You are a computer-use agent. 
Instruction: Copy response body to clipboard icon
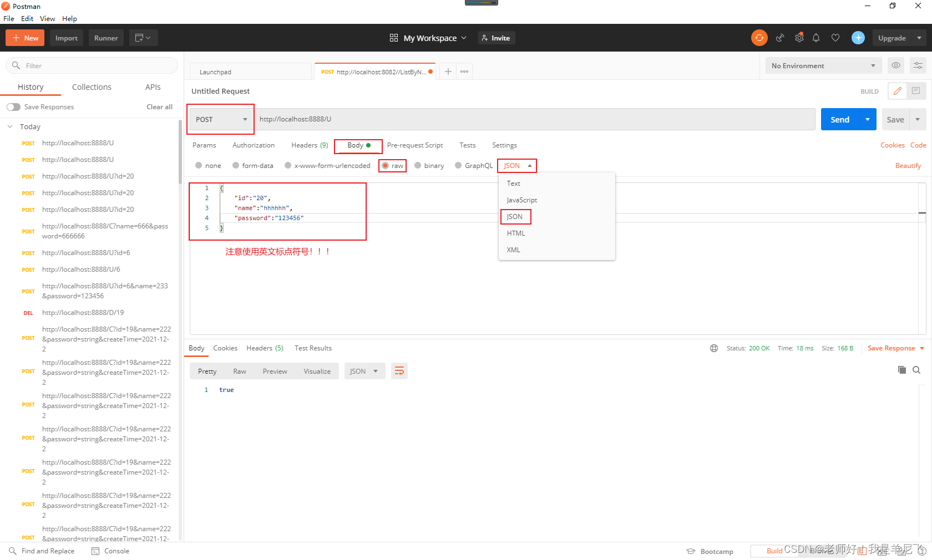902,370
